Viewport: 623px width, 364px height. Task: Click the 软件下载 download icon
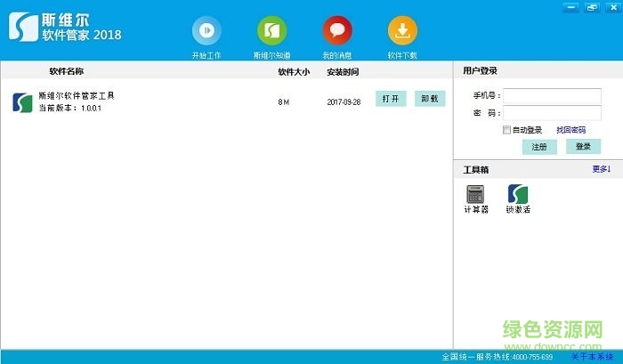[402, 30]
